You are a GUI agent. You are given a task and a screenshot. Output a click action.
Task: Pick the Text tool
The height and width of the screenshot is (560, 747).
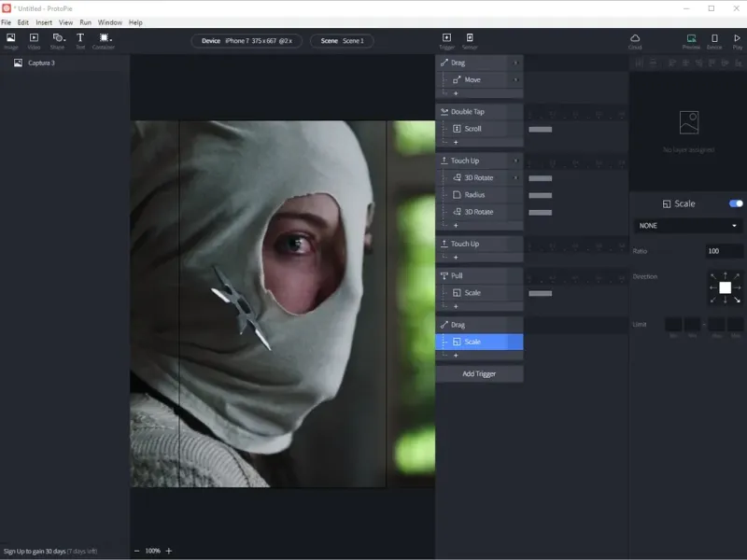(79, 40)
